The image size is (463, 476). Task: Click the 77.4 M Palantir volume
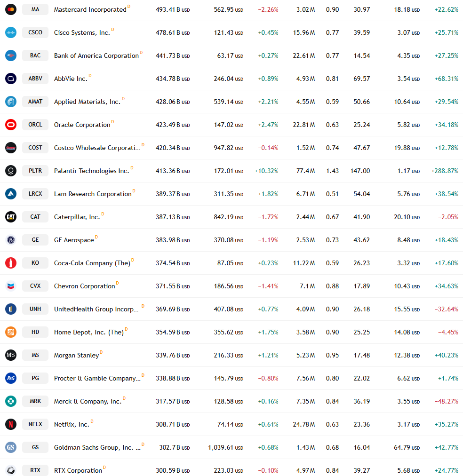coord(305,171)
